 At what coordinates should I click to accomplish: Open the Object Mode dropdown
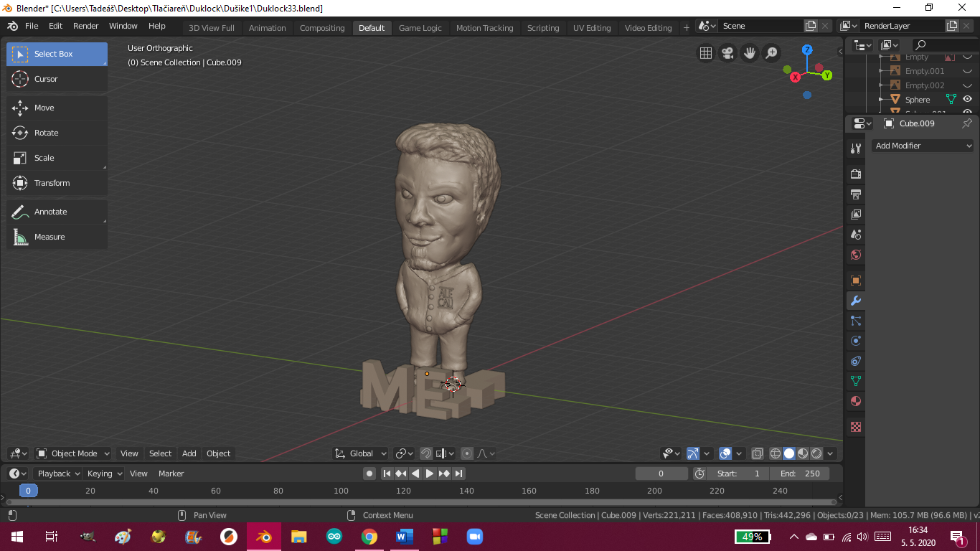73,453
